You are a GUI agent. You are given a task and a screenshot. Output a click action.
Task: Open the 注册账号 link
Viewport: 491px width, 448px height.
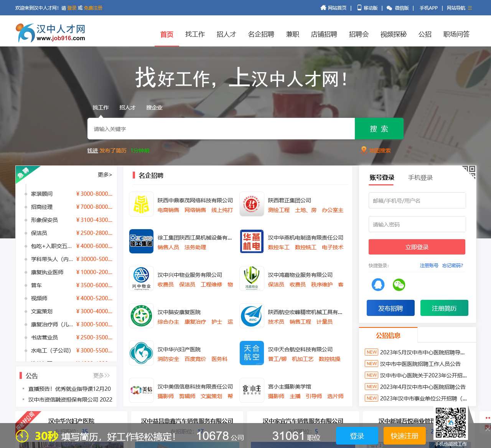pyautogui.click(x=429, y=265)
